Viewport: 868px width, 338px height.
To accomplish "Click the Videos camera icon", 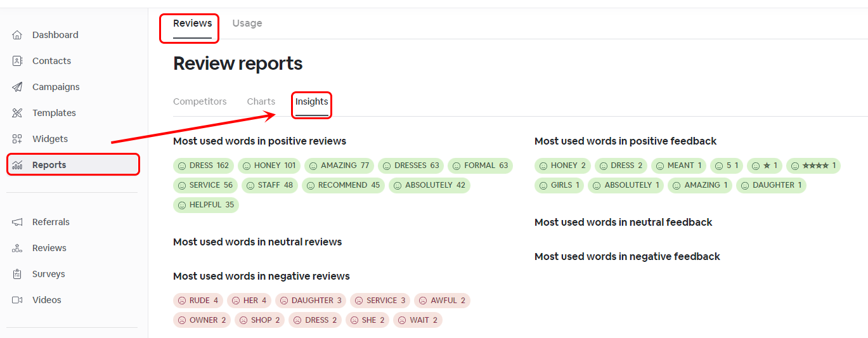I will pyautogui.click(x=18, y=300).
